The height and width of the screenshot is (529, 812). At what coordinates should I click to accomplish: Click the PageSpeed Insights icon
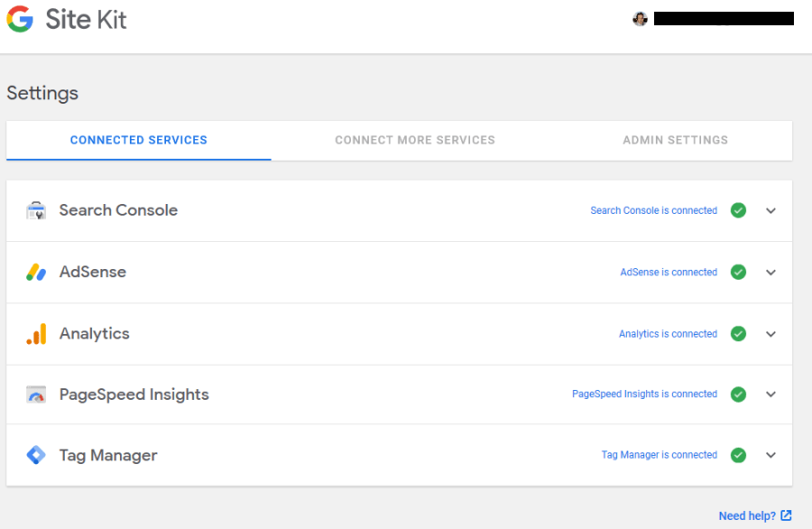tap(36, 394)
